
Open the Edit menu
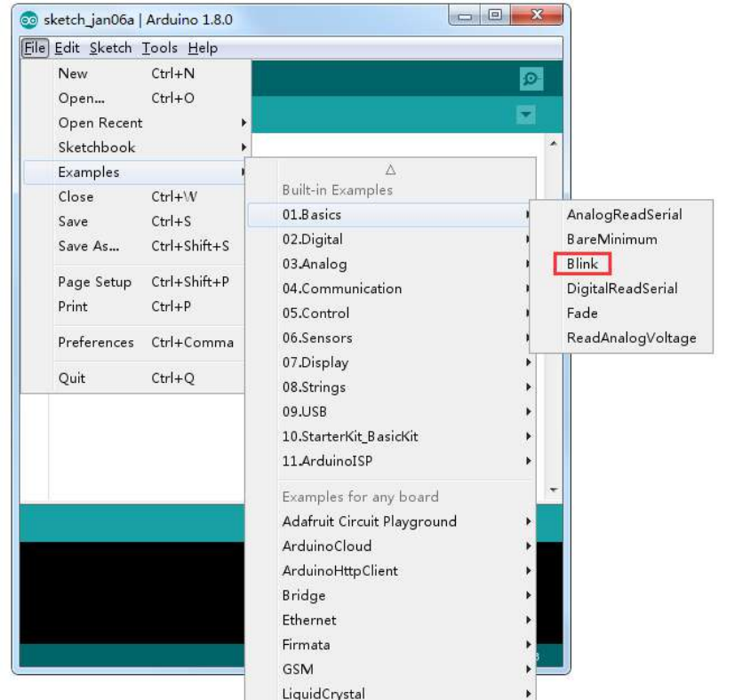pyautogui.click(x=67, y=48)
